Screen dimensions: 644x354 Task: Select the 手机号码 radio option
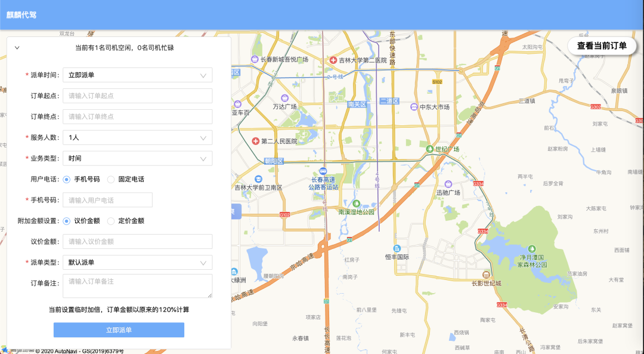click(x=67, y=179)
